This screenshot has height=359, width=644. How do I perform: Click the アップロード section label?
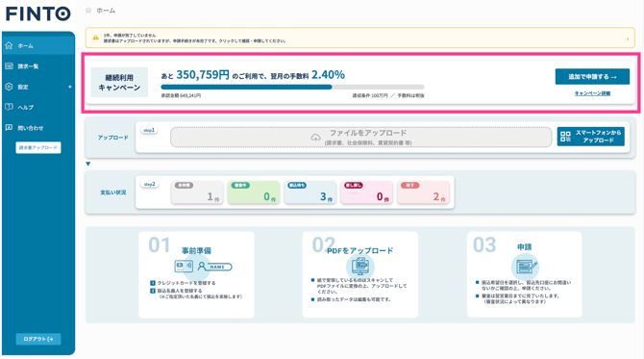tap(113, 138)
